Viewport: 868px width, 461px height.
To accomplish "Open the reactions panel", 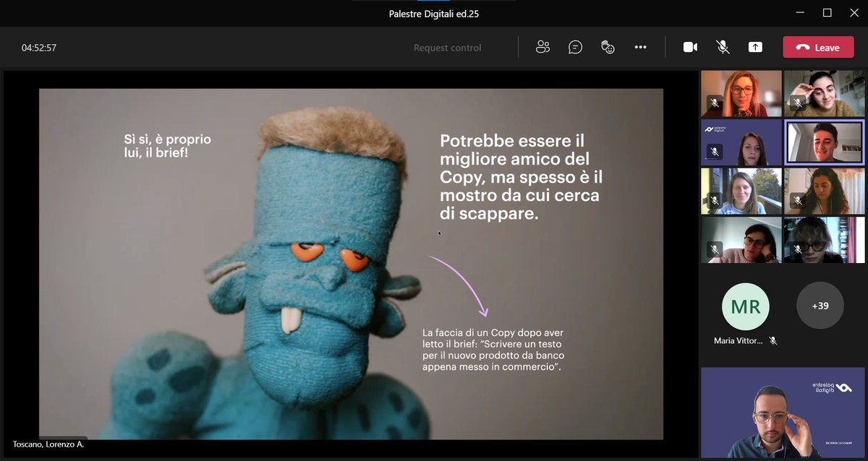I will tap(608, 47).
